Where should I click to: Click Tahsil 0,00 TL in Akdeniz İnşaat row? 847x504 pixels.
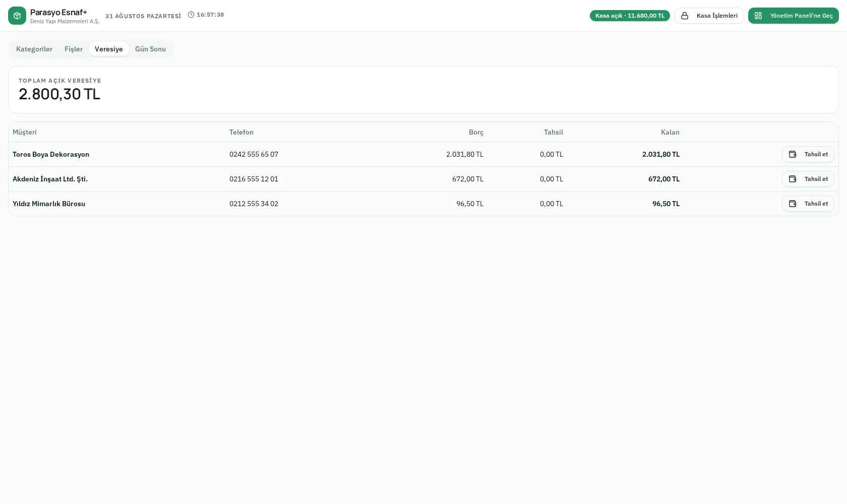coord(552,179)
